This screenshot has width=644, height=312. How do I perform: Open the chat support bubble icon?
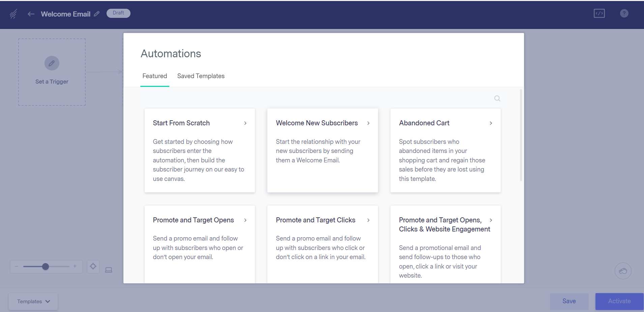click(623, 271)
